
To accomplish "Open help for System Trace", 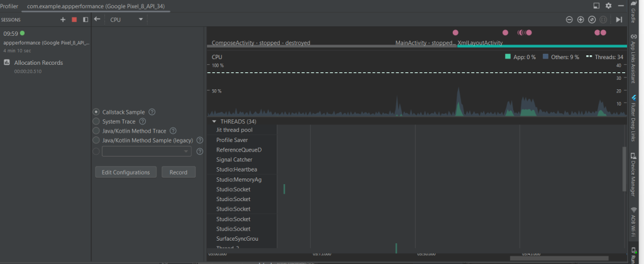I will click(x=143, y=121).
